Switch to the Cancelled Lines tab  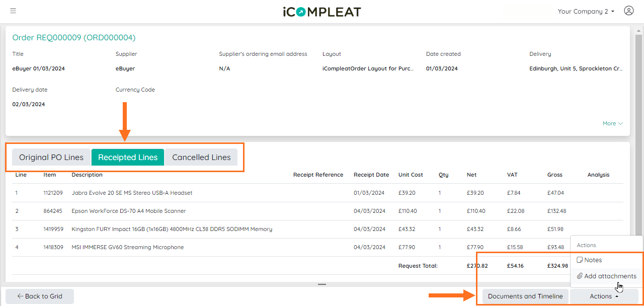click(201, 157)
